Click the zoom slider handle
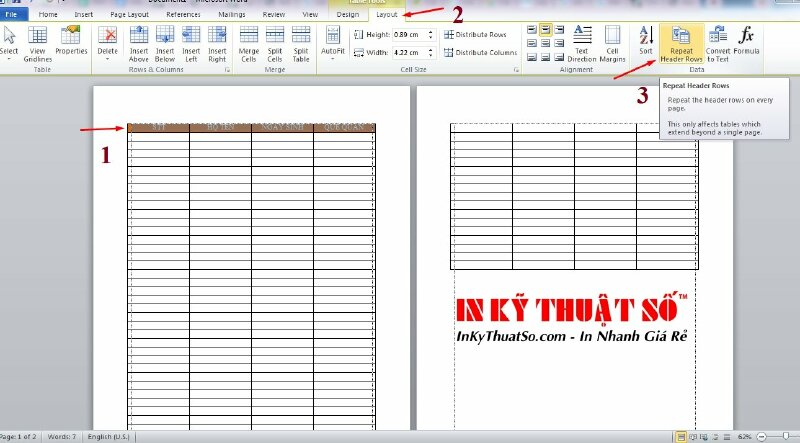Screen dimensions: 800x443 786,436
